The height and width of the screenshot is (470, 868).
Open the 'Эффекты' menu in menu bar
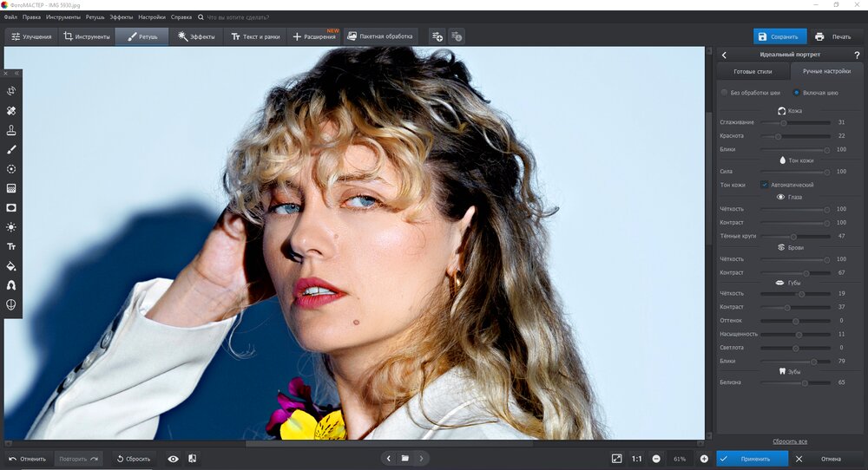pos(122,16)
